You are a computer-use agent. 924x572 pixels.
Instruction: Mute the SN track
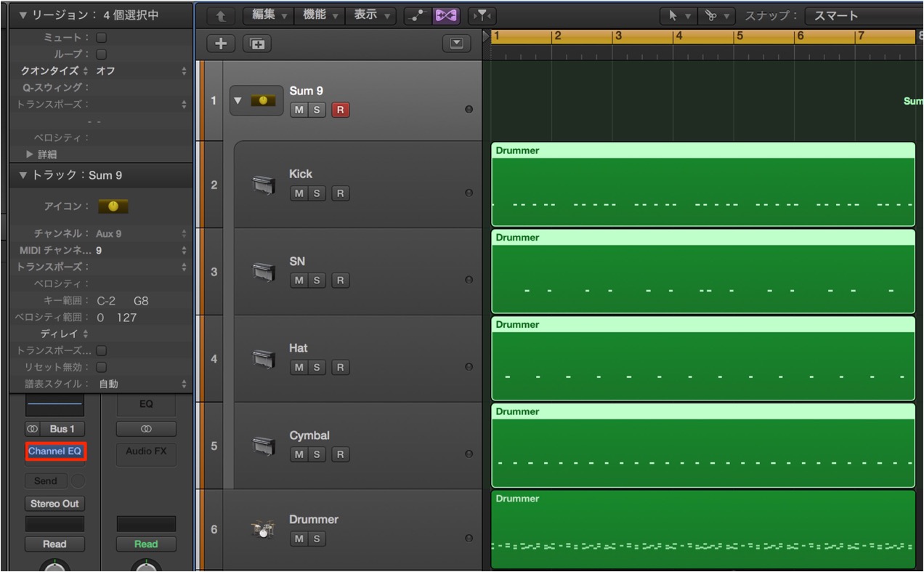299,281
